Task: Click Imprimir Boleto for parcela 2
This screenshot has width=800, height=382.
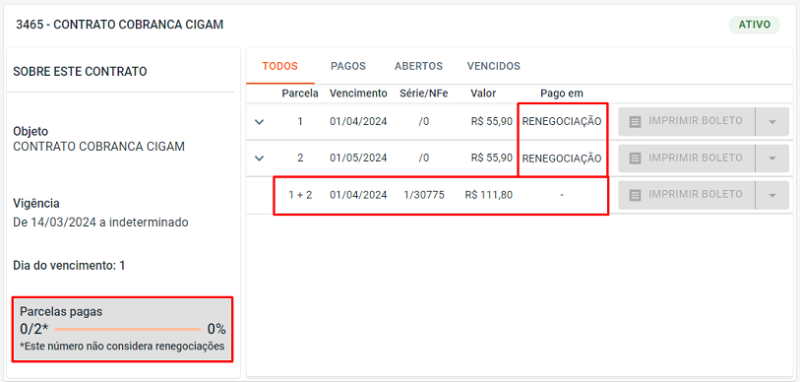Action: point(686,158)
